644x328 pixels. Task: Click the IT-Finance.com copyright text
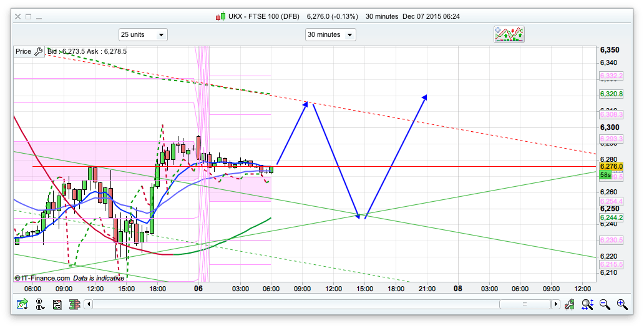point(42,278)
